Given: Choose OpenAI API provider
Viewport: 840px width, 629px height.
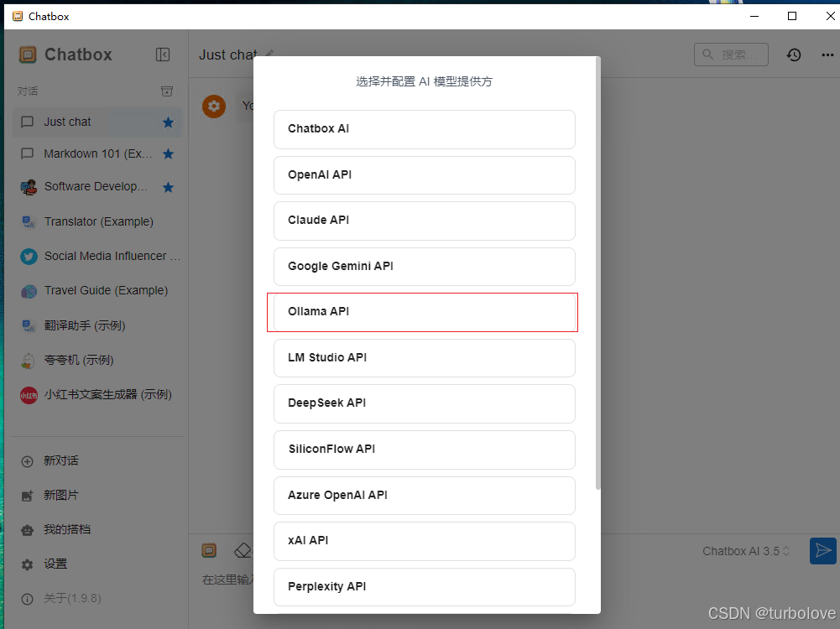Looking at the screenshot, I should pyautogui.click(x=425, y=175).
